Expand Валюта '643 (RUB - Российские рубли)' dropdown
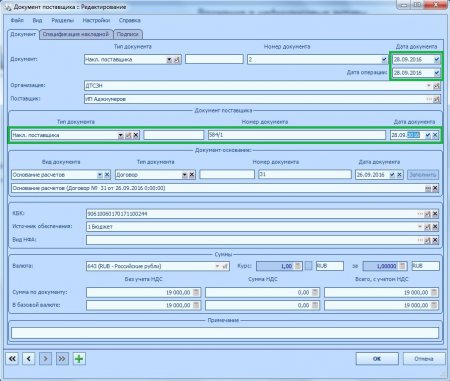Viewport: 450px width, 381px height. 217,266
